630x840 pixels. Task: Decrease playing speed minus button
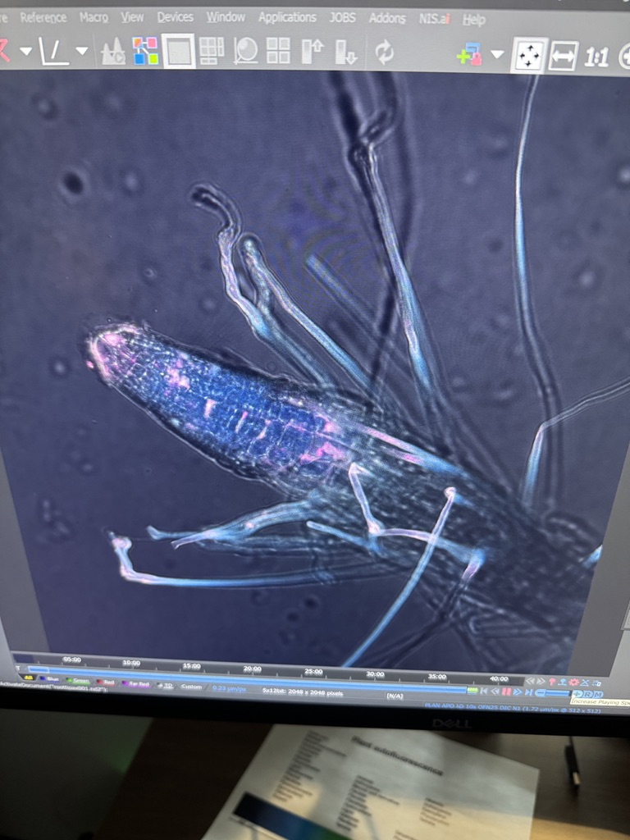click(541, 692)
